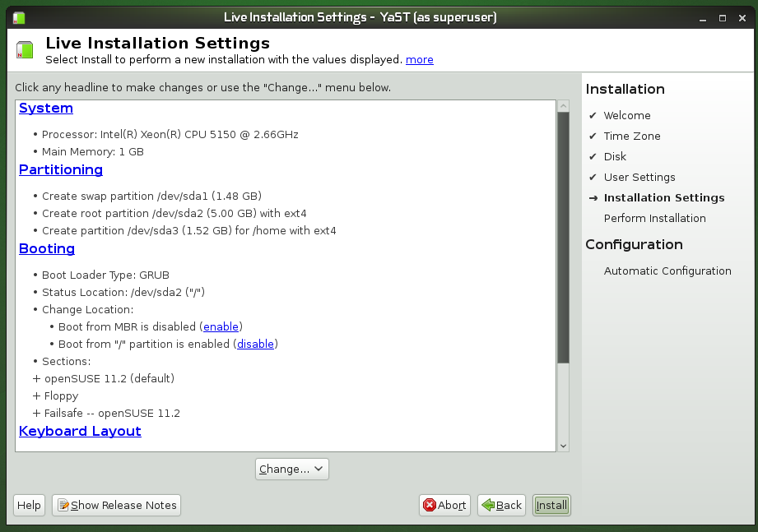
Task: Select the User Settings step in the sidebar
Action: click(x=639, y=177)
